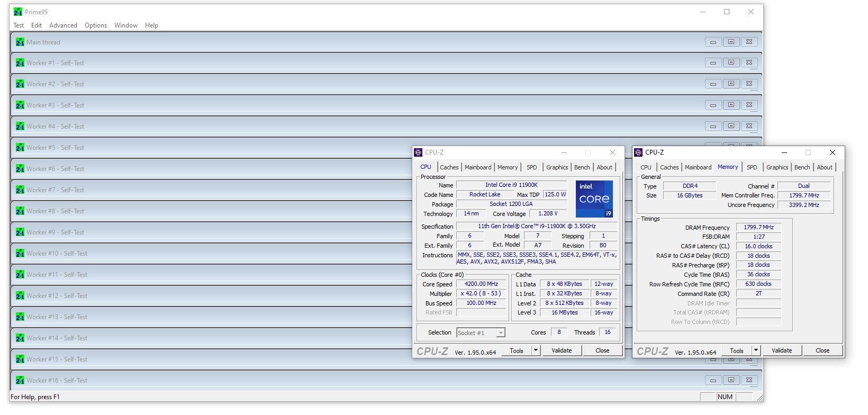This screenshot has width=868, height=415.
Task: Click Close button in left CPU-Z
Action: (602, 350)
